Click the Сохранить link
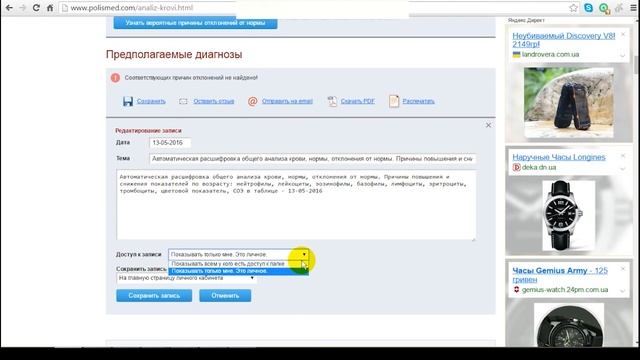Image resolution: width=640 pixels, height=360 pixels. point(151,101)
